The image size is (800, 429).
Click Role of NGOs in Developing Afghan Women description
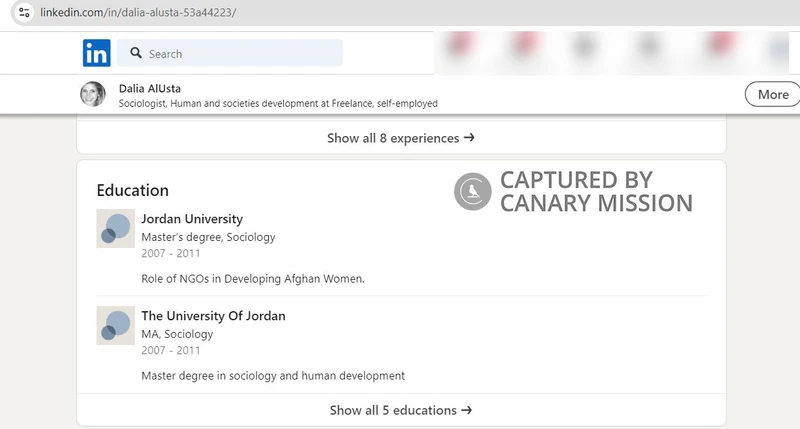(253, 278)
